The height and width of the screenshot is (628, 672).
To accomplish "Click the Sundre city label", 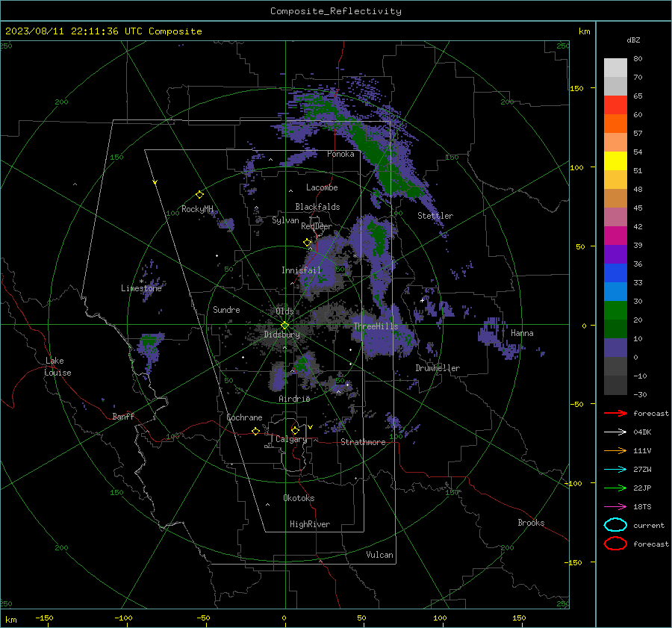I will tap(226, 309).
